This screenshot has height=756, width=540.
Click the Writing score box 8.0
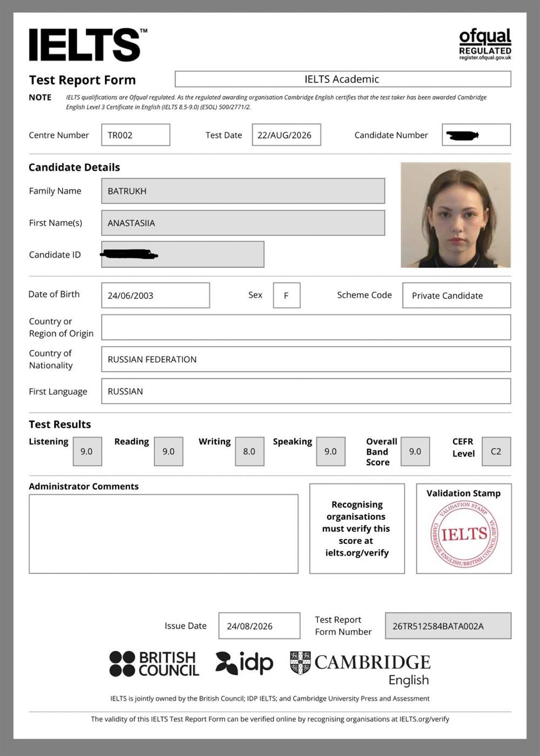pos(249,451)
